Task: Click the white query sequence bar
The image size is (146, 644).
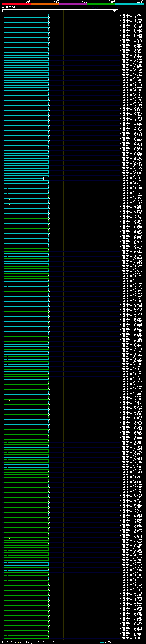Action: pyautogui.click(x=60, y=9)
